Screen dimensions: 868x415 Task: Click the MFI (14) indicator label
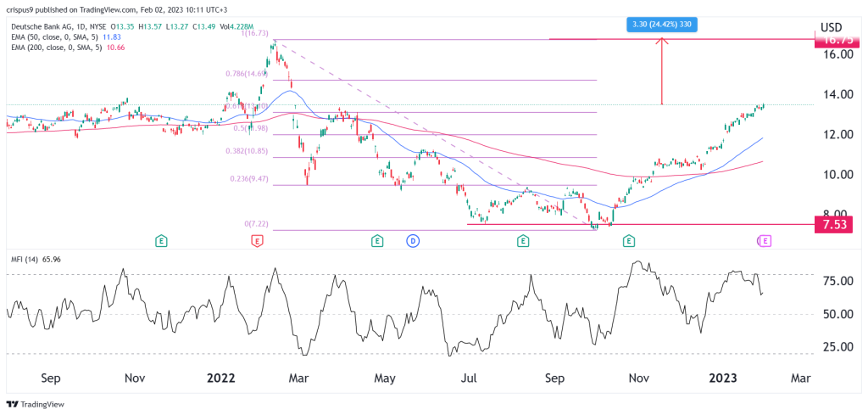point(33,259)
